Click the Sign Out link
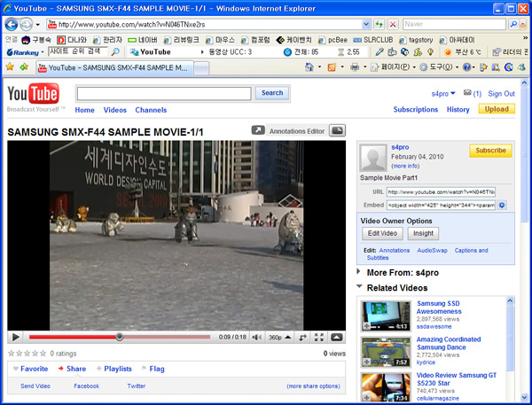The height and width of the screenshot is (405, 532). click(x=501, y=94)
